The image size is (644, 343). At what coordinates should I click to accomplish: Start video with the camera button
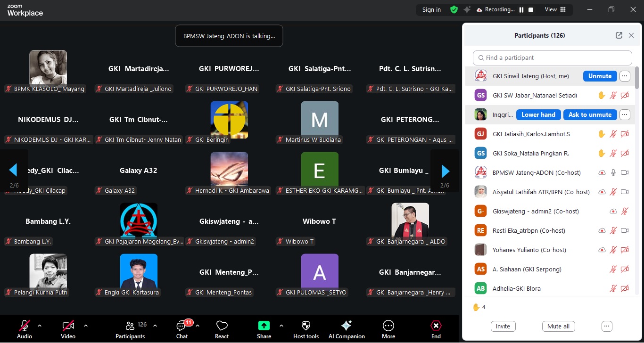tap(68, 326)
